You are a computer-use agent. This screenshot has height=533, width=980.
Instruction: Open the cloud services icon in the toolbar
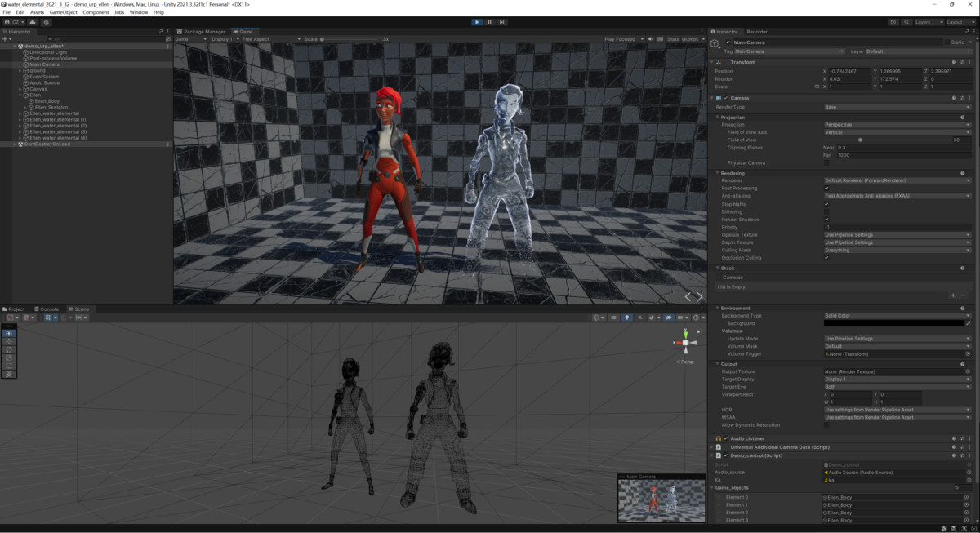tap(33, 22)
